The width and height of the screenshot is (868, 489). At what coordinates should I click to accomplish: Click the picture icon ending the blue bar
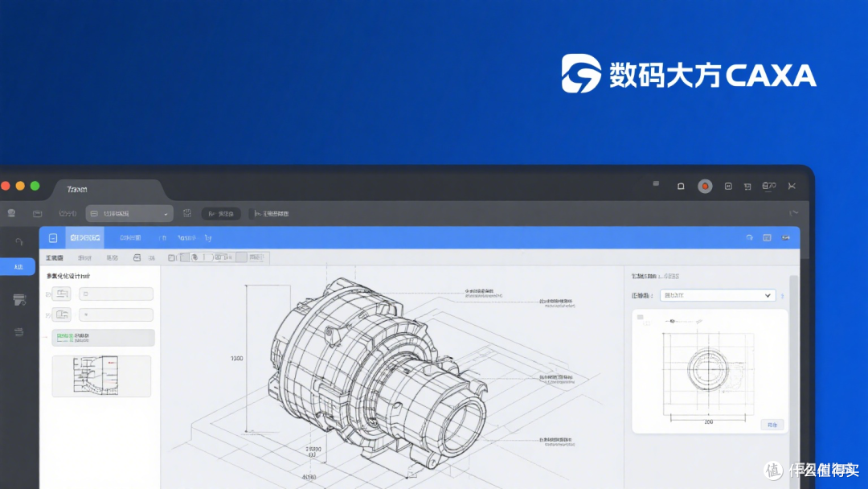click(x=785, y=237)
